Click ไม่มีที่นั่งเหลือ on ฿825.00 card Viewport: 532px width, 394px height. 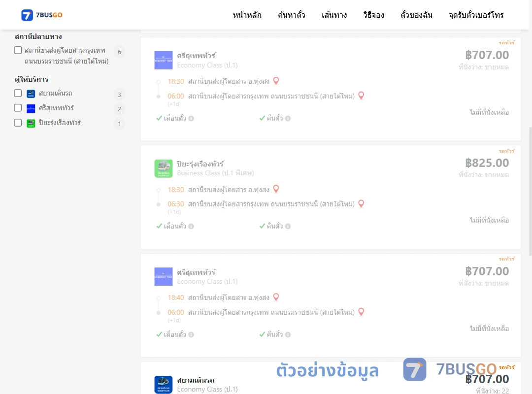point(489,220)
